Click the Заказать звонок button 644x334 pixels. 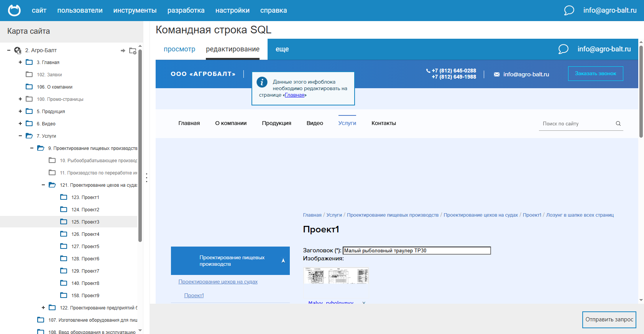tap(596, 74)
